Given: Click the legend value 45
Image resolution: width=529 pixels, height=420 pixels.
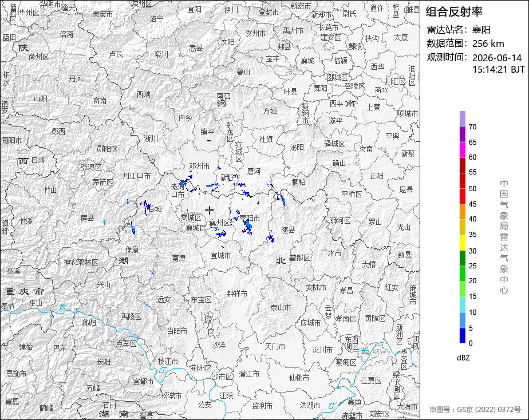Looking at the screenshot, I should [x=473, y=204].
